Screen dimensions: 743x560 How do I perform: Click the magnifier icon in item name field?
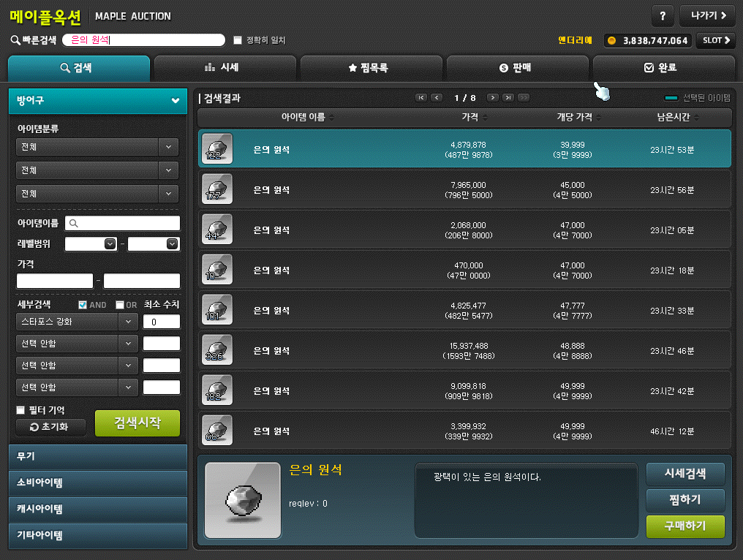pyautogui.click(x=73, y=223)
